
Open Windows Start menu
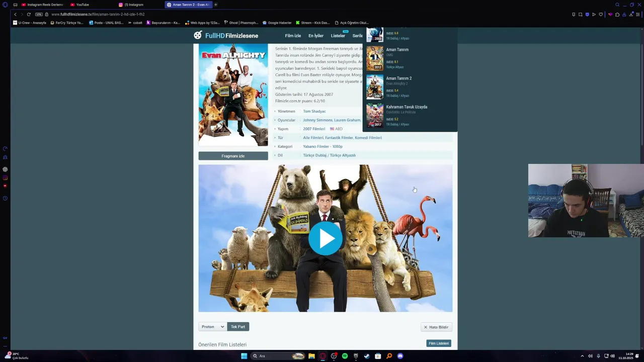[244, 356]
